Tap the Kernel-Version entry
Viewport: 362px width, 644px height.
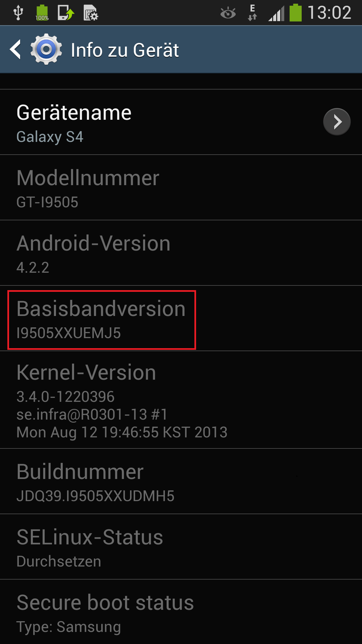pyautogui.click(x=181, y=400)
